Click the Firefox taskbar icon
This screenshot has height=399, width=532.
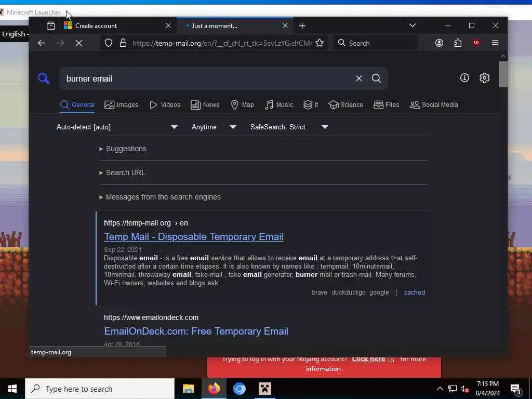pos(214,389)
